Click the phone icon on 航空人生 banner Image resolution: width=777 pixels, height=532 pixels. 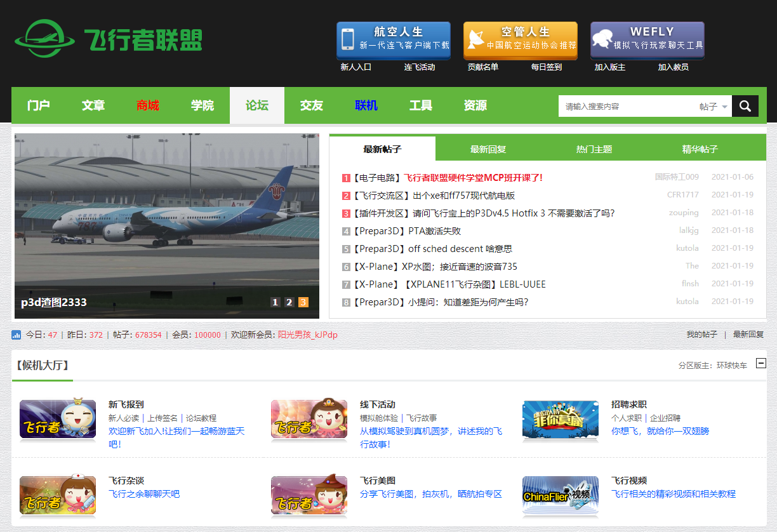(x=349, y=41)
